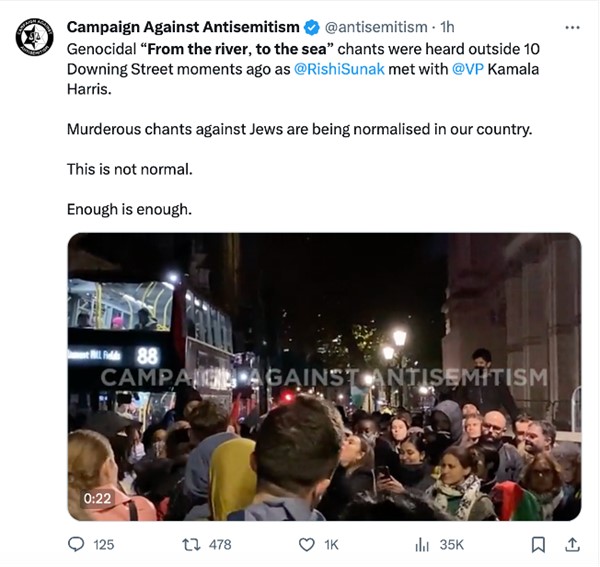Click the 35K views count

[x=452, y=545]
